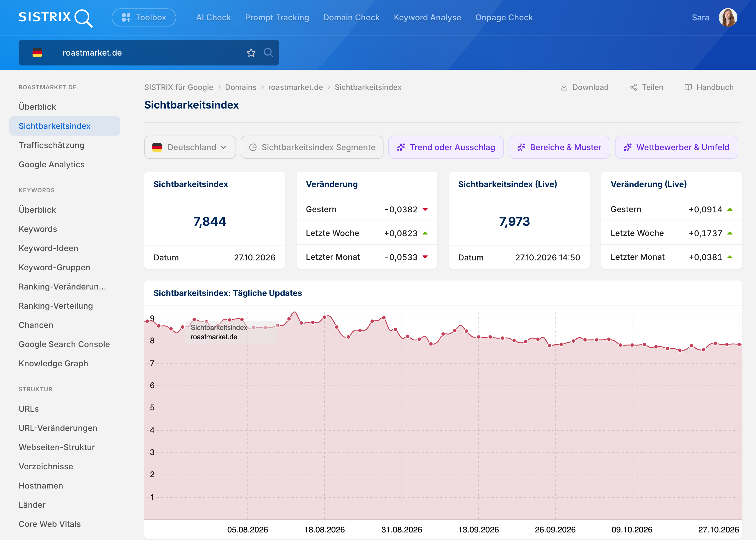Select Trafficschätzung in the sidebar

tap(65, 145)
